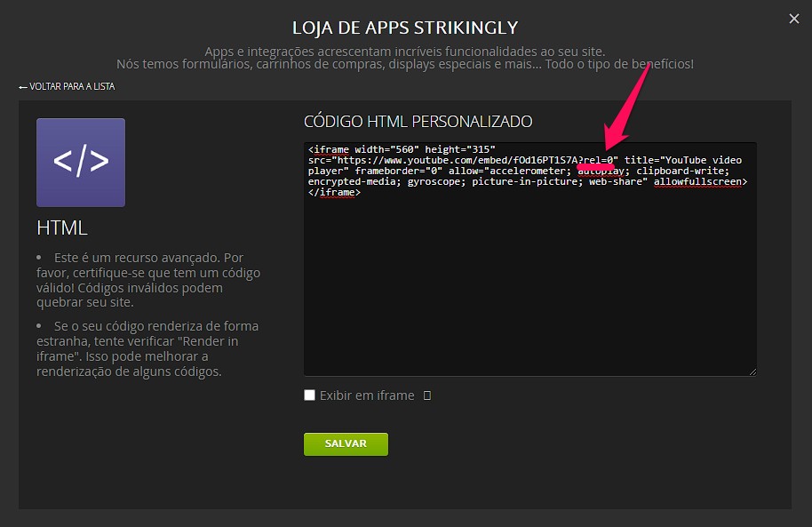Click the subtitle 'Apps e integrações acrescentam'
Image resolution: width=812 pixels, height=527 pixels.
tap(404, 52)
